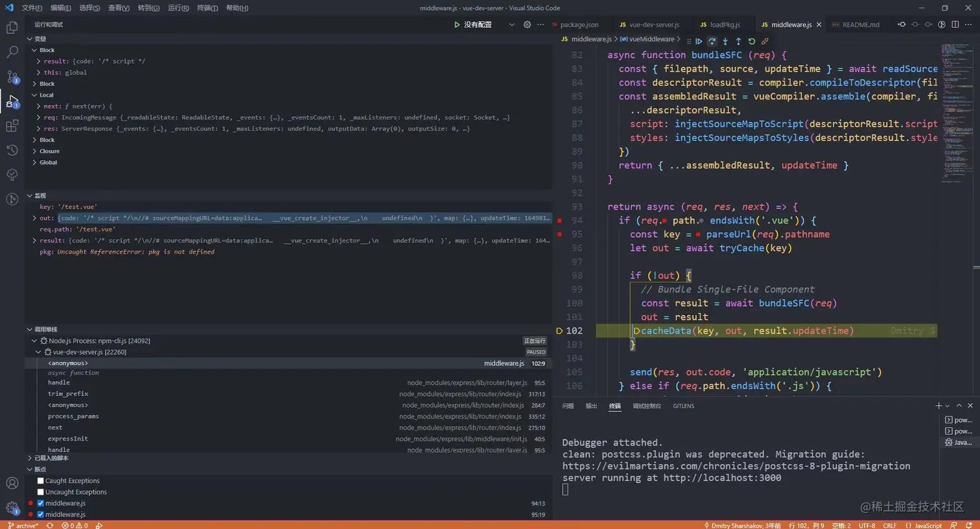Click the debug Disconnect button
Viewport: 980px width, 529px height.
[x=765, y=41]
